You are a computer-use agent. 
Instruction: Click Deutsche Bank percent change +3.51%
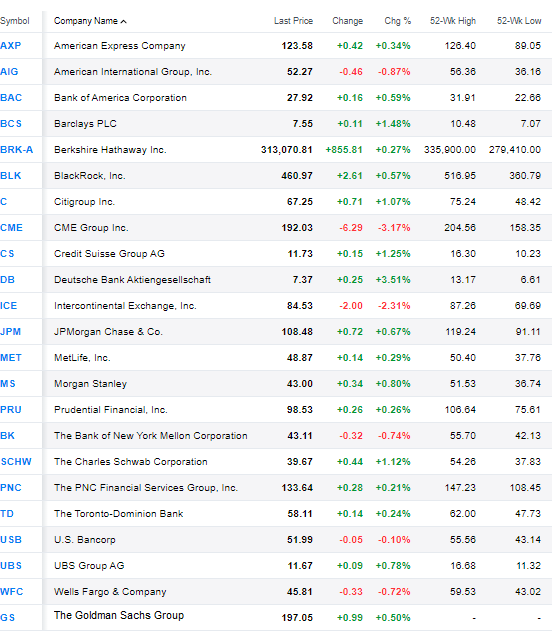tap(393, 280)
